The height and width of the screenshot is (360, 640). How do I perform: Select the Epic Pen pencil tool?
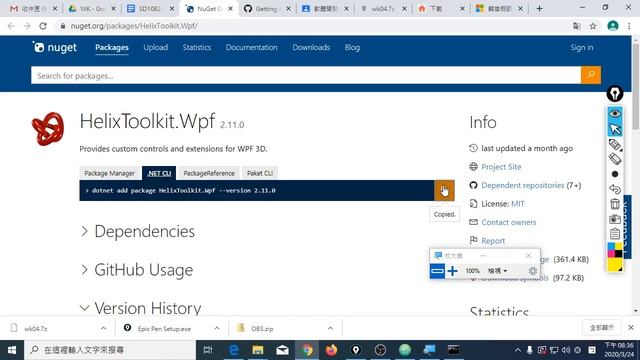pyautogui.click(x=615, y=144)
